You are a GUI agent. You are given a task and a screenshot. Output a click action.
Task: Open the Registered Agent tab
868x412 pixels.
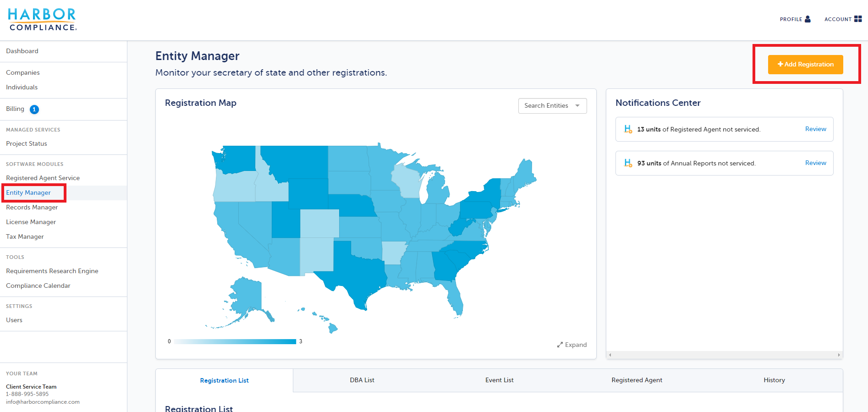coord(637,380)
